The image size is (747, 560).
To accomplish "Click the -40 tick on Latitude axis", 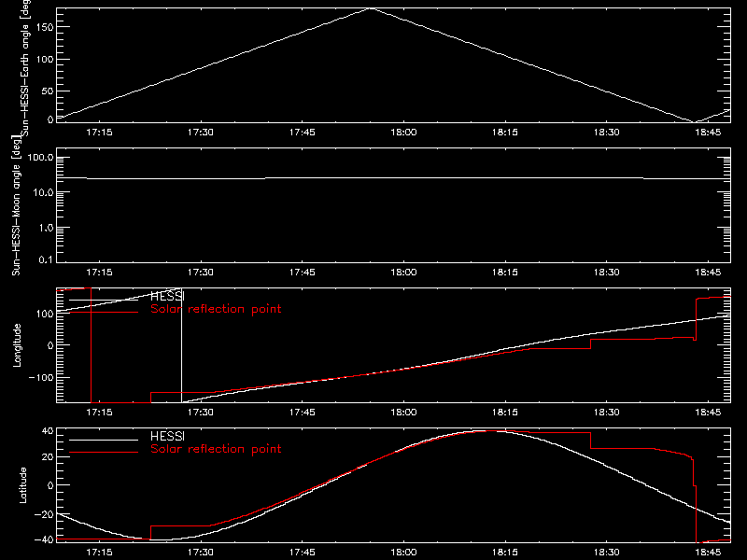I will tap(44, 540).
